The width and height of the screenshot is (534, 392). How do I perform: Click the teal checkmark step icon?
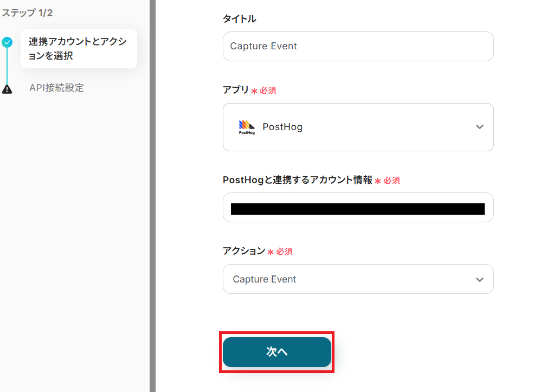(x=7, y=42)
